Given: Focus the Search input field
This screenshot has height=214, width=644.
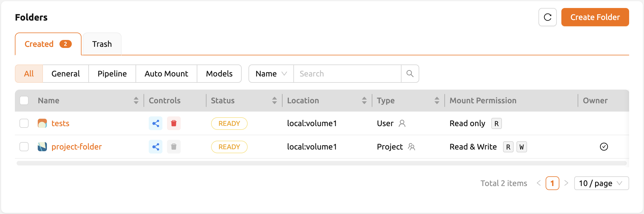Looking at the screenshot, I should coord(347,74).
